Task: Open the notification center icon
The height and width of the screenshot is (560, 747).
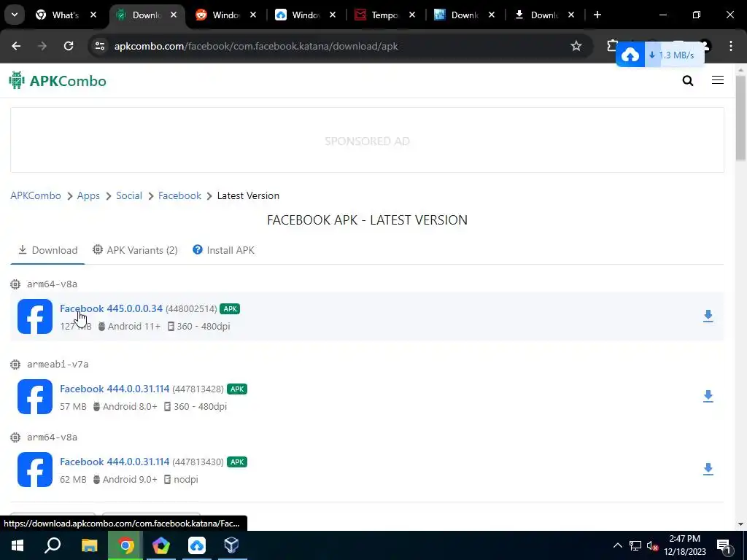Action: click(723, 546)
